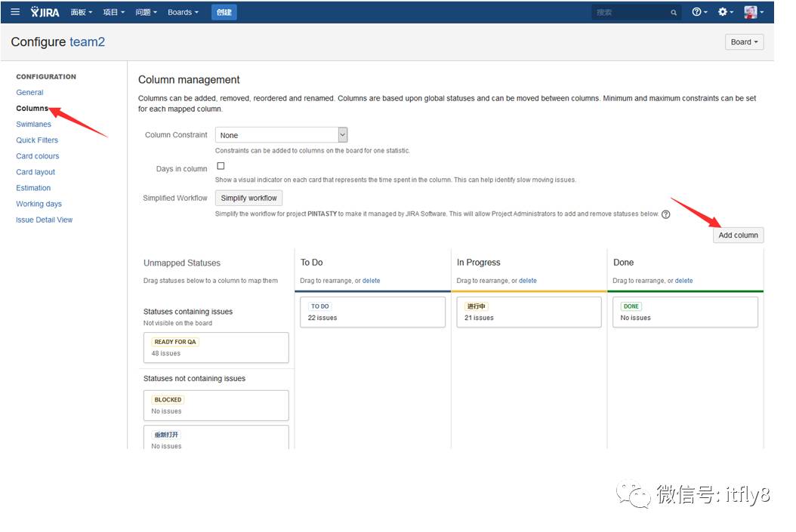Select the 进行中 status card

coord(529,312)
